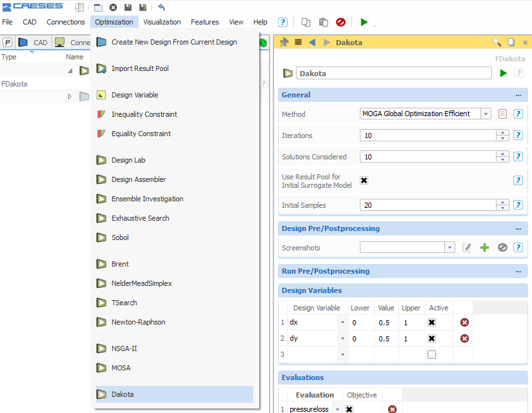Open the Connections menu
This screenshot has height=413, width=532.
tap(66, 22)
